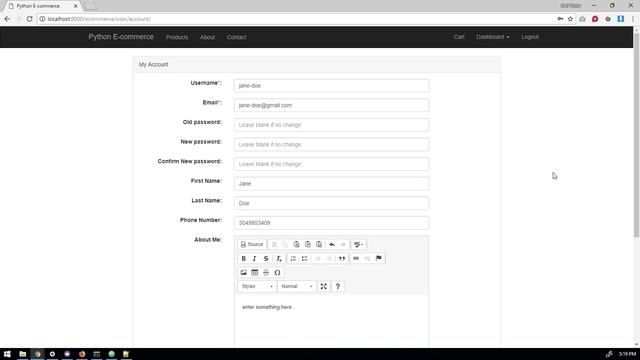Open the spell checker dropdown
The width and height of the screenshot is (640, 360).
pos(358,244)
